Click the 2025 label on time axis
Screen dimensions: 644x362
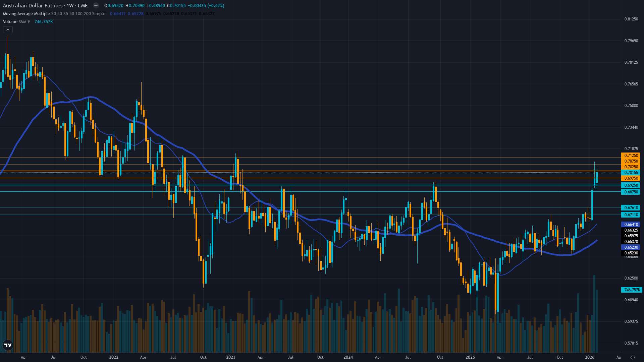point(470,357)
